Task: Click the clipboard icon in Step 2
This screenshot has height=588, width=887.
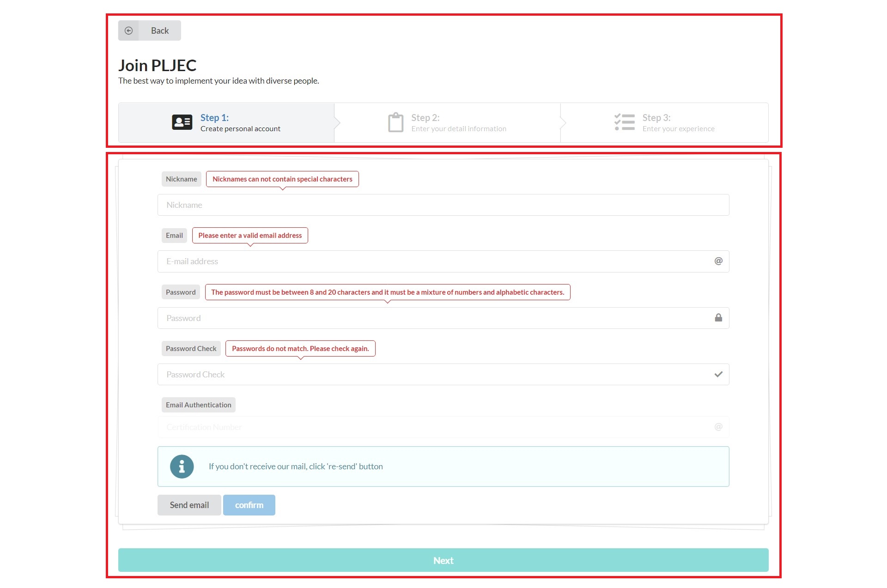Action: click(395, 122)
